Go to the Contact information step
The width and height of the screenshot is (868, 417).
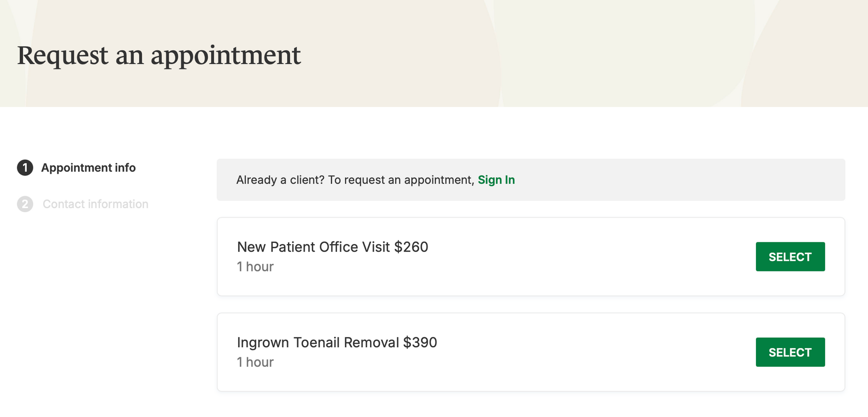click(x=95, y=204)
